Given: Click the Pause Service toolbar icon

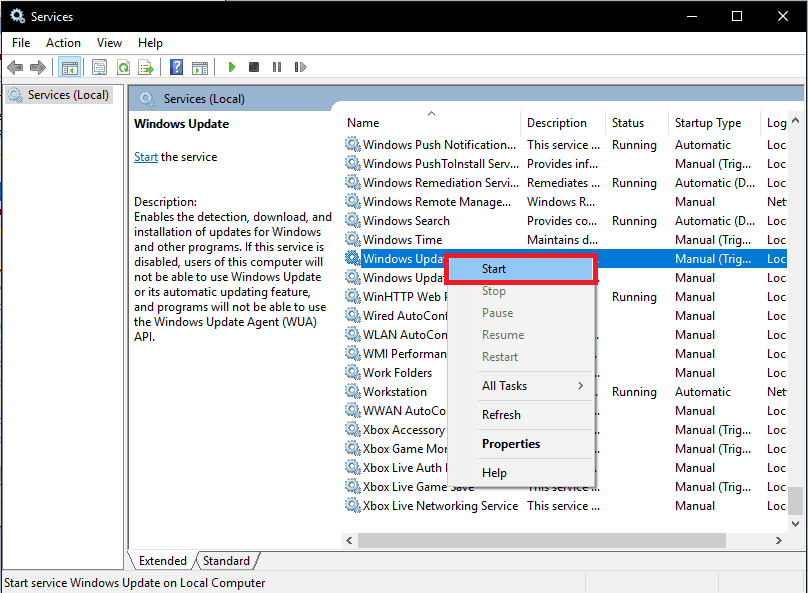Looking at the screenshot, I should [277, 67].
